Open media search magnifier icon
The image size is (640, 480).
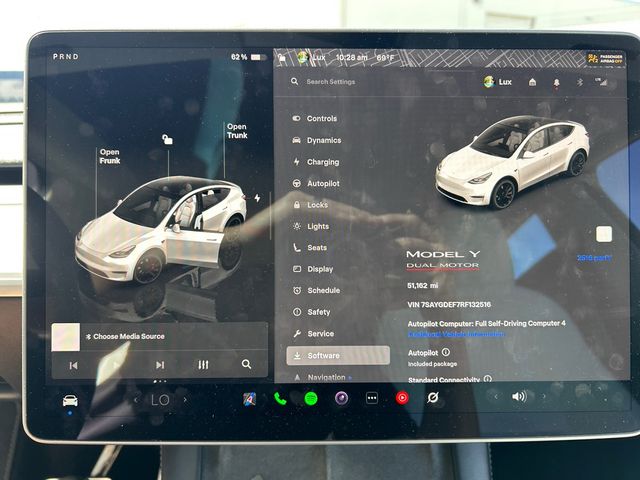(x=246, y=364)
